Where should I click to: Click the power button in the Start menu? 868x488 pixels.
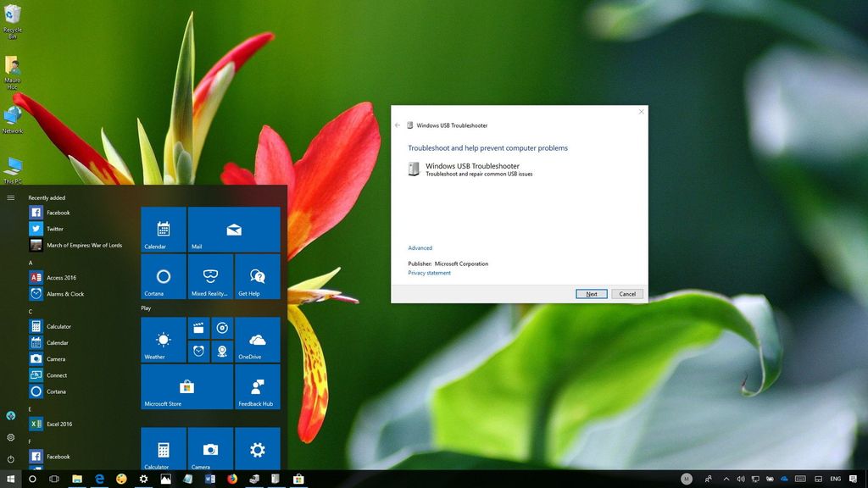coord(11,458)
